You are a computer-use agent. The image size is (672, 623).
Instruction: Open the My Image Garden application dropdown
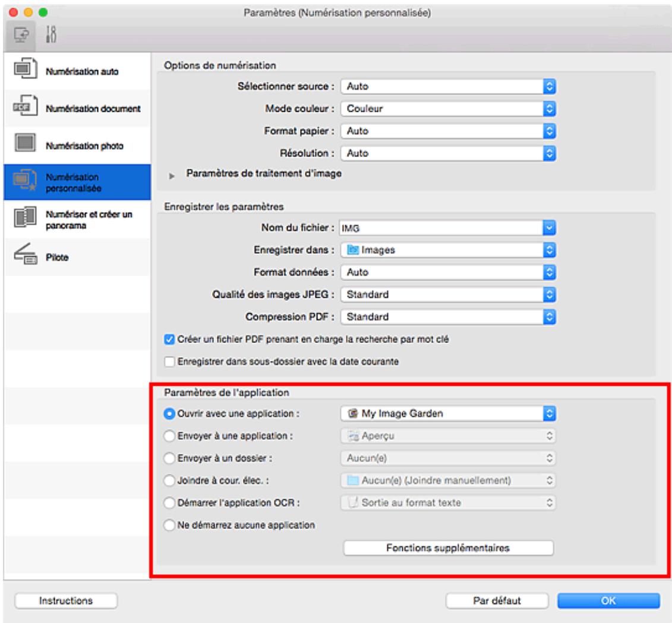point(448,413)
